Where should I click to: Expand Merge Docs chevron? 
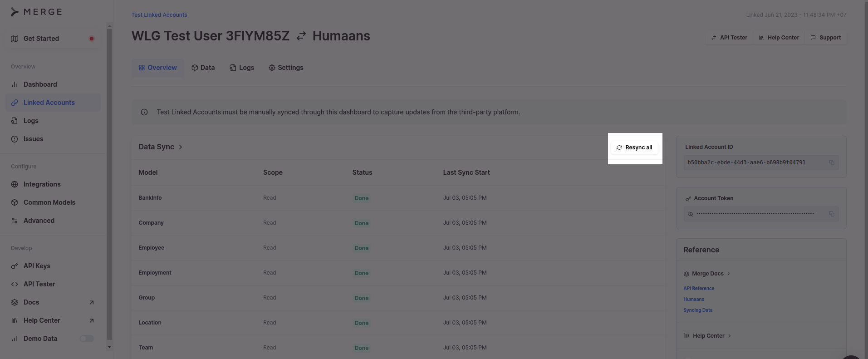tap(729, 274)
